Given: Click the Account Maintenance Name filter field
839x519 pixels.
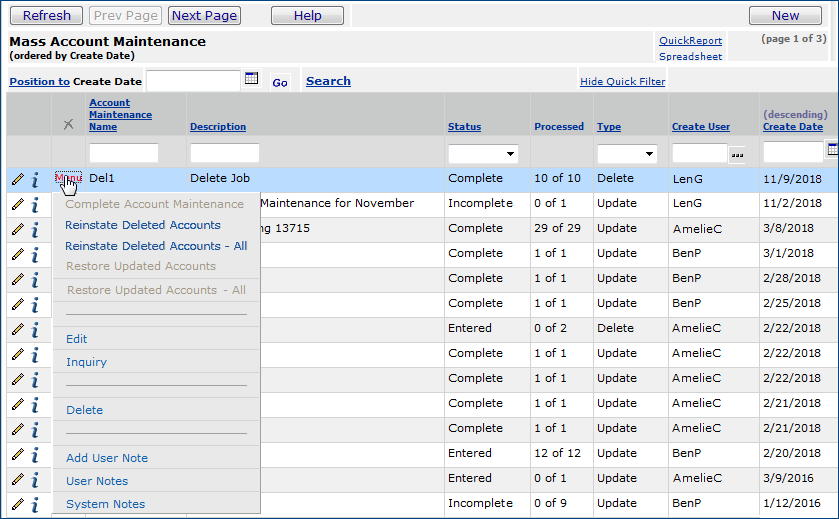Looking at the screenshot, I should point(124,153).
